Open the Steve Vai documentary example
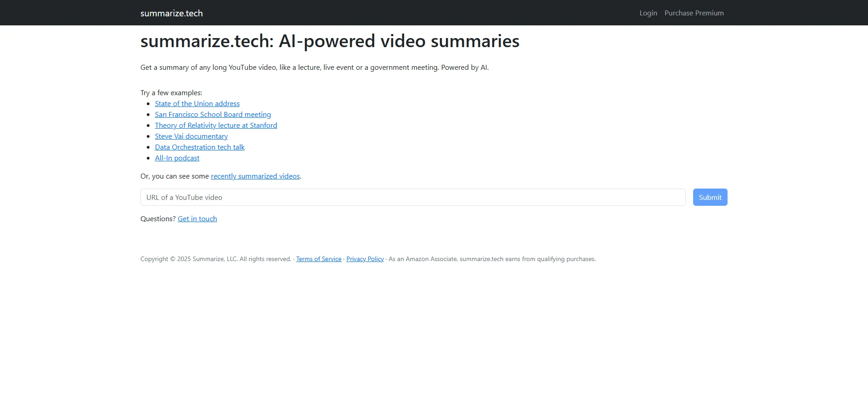Image resolution: width=868 pixels, height=412 pixels. (191, 136)
